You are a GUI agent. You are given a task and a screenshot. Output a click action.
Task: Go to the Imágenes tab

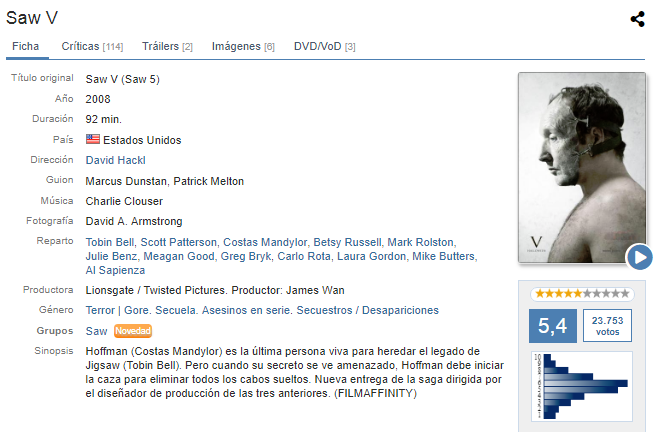click(x=243, y=46)
